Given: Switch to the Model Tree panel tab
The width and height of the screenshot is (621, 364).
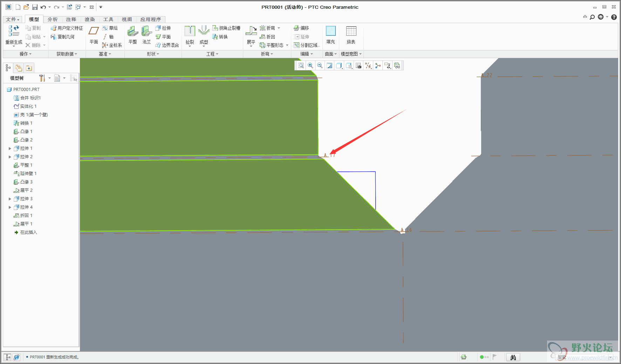Looking at the screenshot, I should pos(8,68).
